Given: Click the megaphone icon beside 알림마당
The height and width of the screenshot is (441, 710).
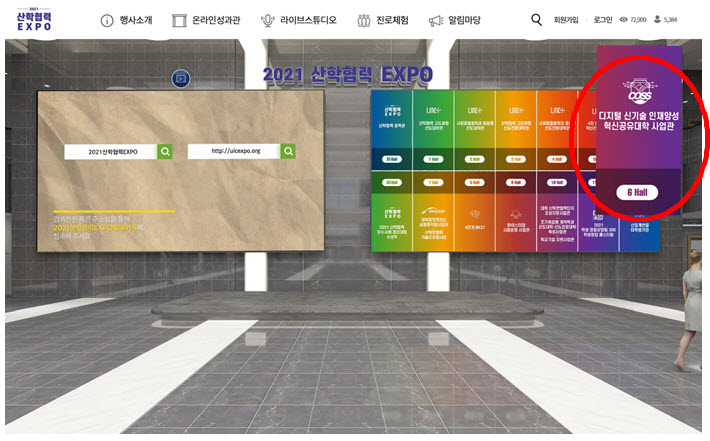Looking at the screenshot, I should pos(436,21).
